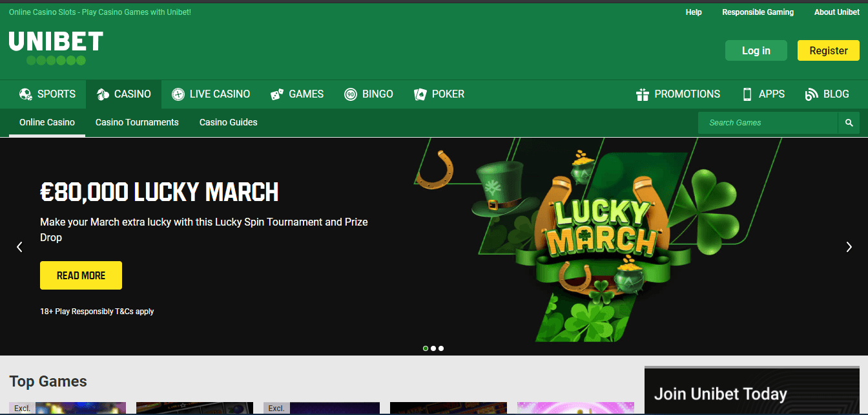
Task: Open the Poker section
Action: (439, 94)
